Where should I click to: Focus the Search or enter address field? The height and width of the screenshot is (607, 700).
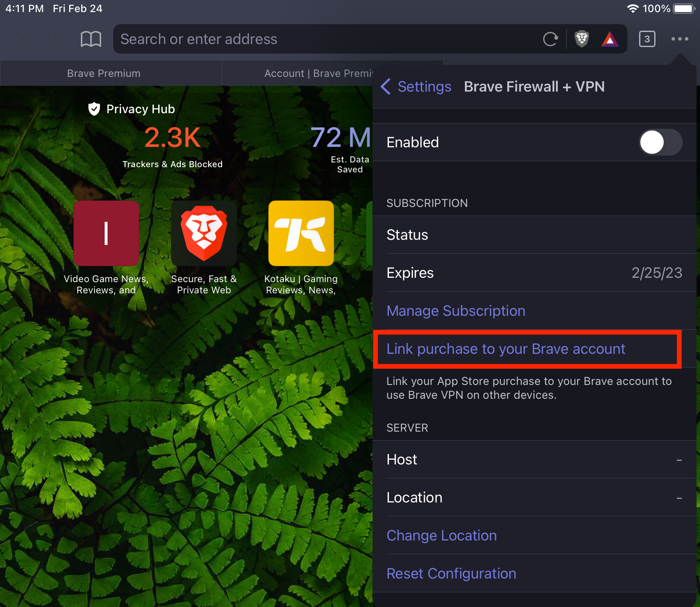pos(328,39)
